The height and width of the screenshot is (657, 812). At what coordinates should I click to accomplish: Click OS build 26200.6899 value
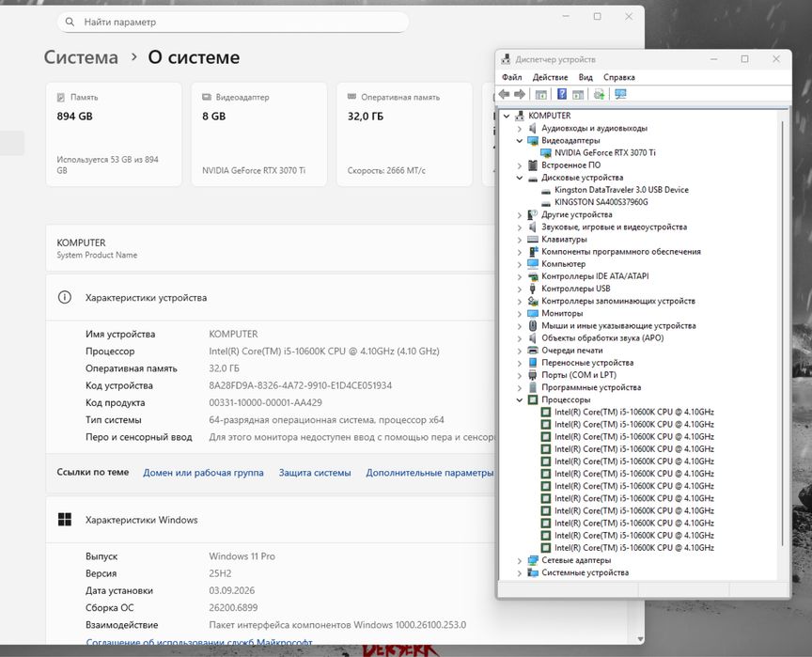click(233, 607)
